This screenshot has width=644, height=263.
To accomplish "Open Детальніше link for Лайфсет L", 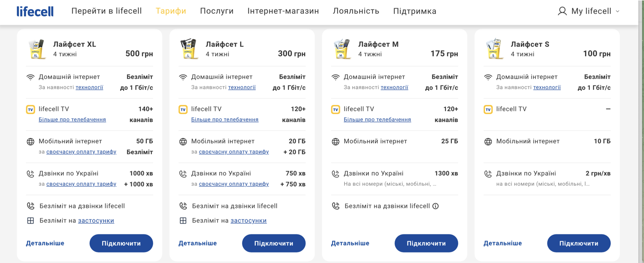I will (x=198, y=243).
